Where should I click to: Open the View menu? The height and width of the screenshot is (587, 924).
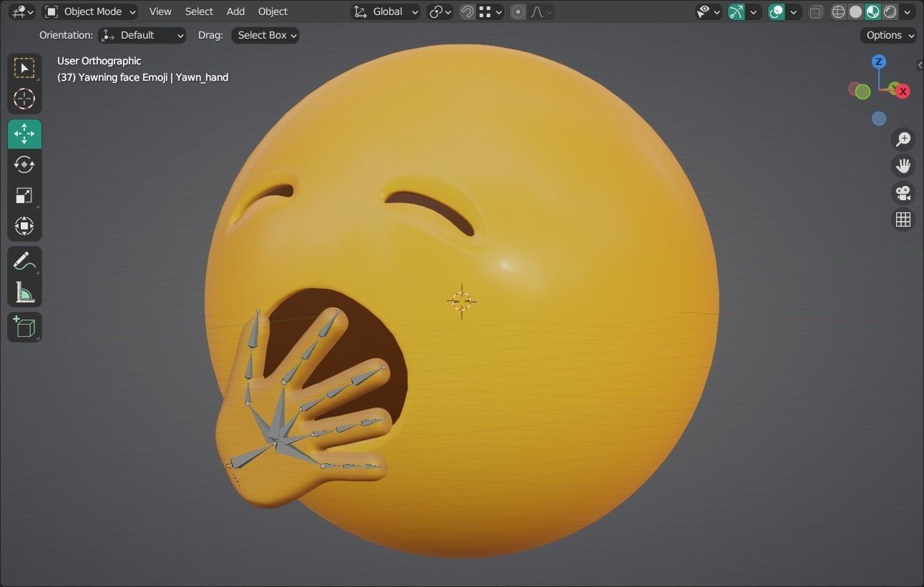(x=160, y=11)
